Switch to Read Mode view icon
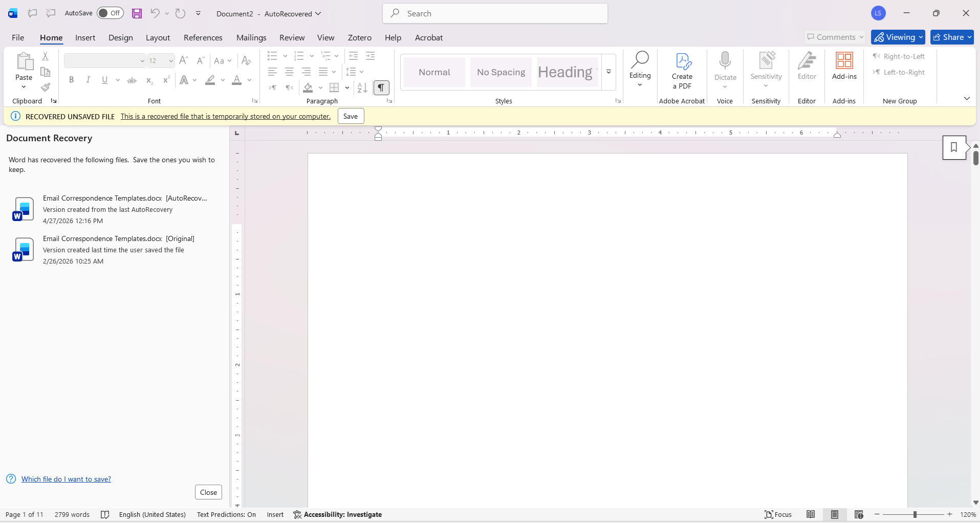The image size is (980, 523). [x=811, y=514]
